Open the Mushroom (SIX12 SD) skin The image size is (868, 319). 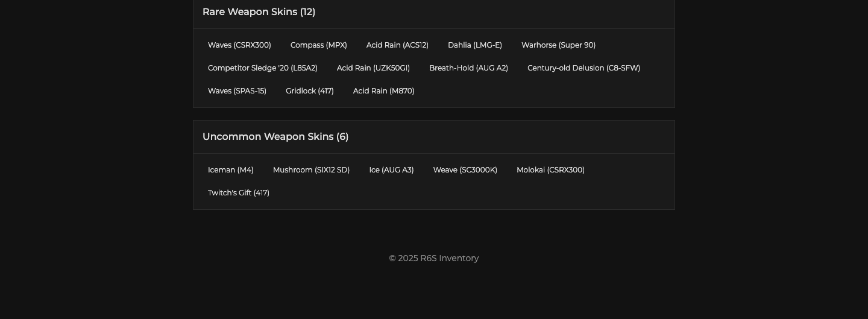click(311, 170)
